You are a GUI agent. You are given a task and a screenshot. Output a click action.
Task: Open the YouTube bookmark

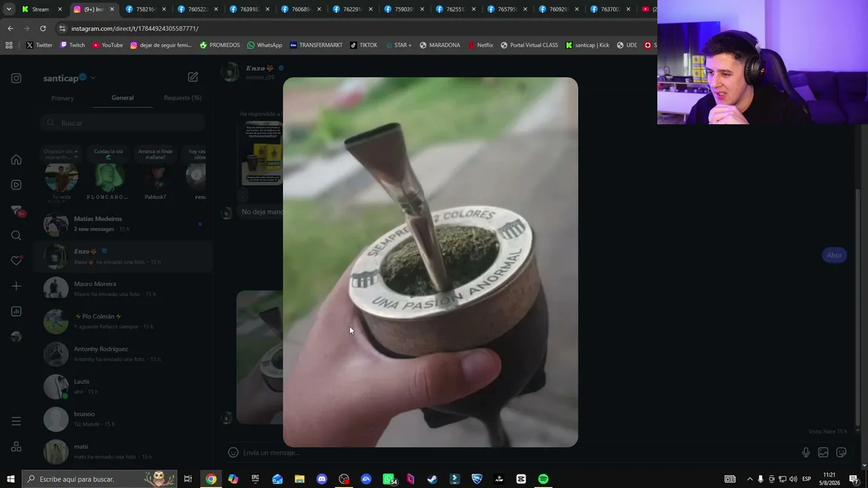108,45
